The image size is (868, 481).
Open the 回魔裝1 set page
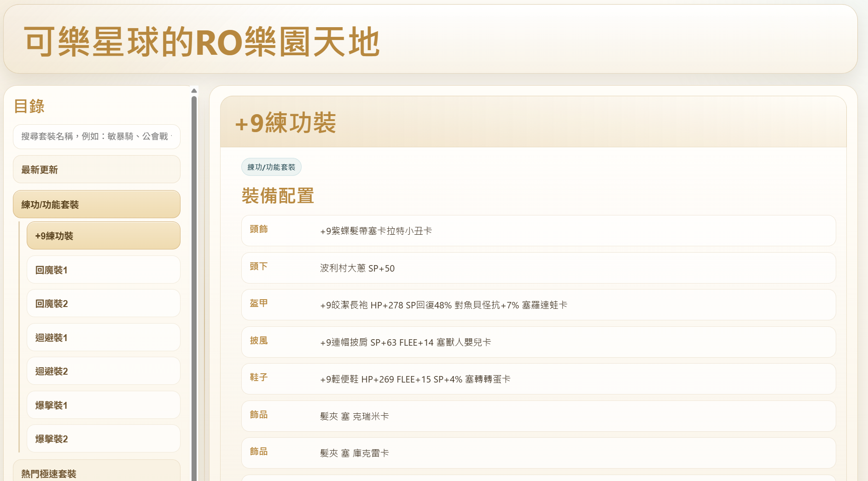point(103,270)
